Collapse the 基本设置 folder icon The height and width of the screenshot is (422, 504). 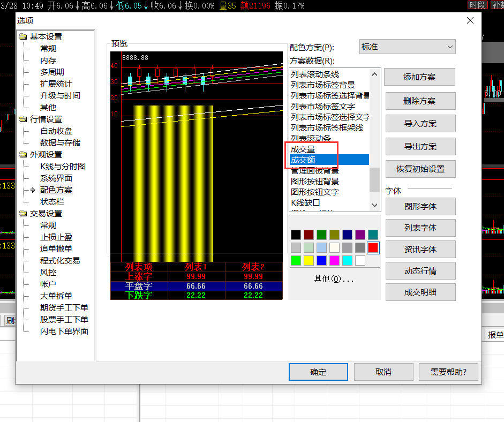pyautogui.click(x=23, y=36)
